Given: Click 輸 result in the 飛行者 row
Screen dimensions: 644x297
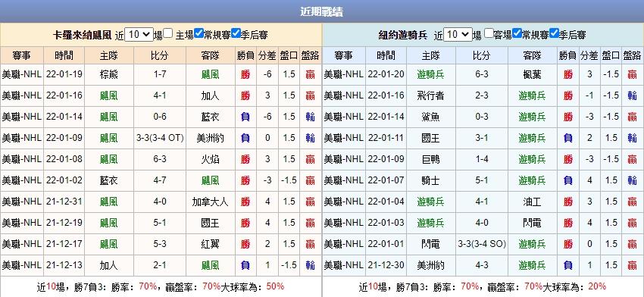Looking at the screenshot, I should (632, 95).
